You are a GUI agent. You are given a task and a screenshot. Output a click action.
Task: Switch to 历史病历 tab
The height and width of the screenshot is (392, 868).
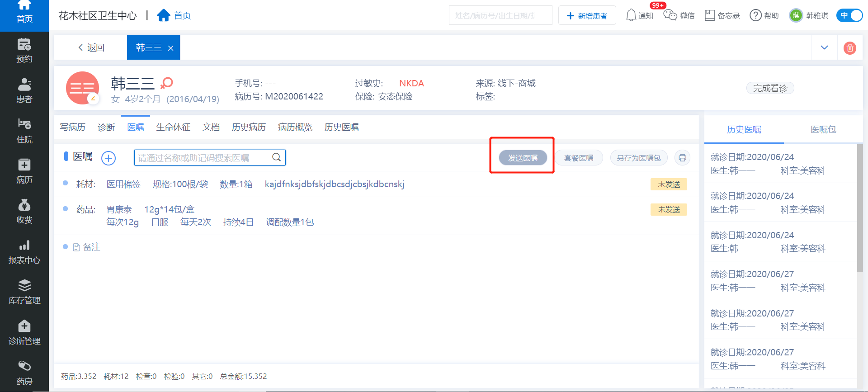pos(249,128)
